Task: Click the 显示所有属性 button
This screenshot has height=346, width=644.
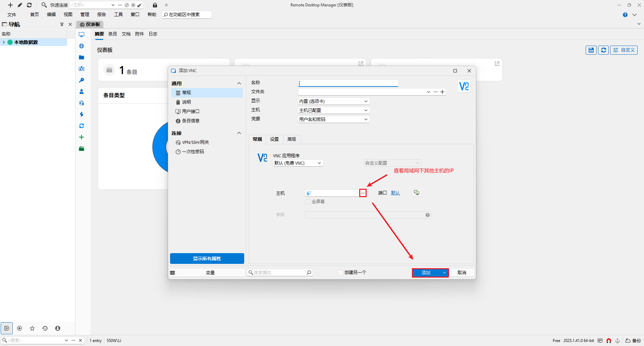Action: (207, 258)
